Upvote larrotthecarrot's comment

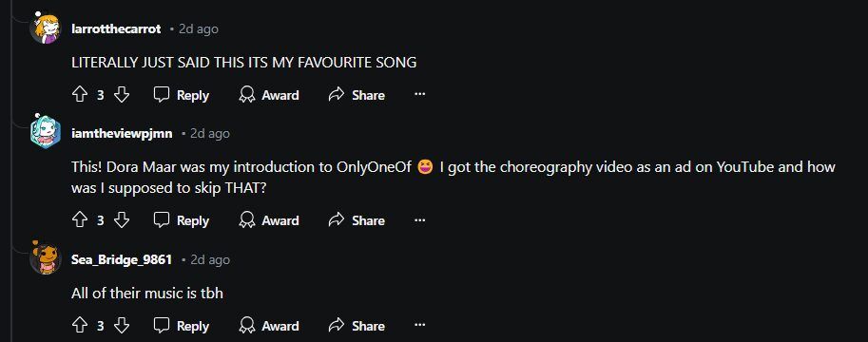click(80, 95)
